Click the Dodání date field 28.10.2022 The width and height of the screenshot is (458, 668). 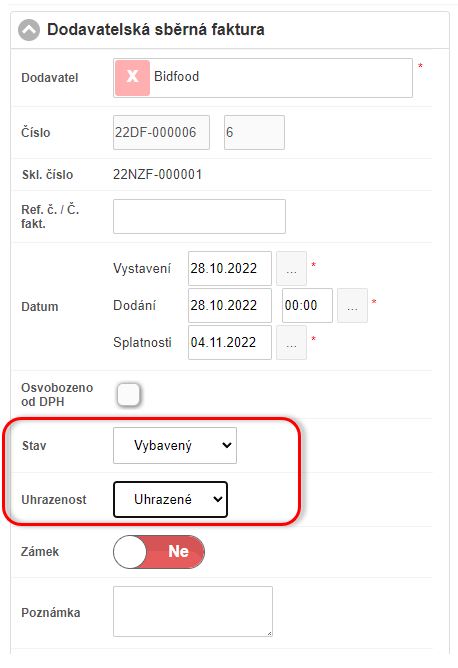tap(230, 305)
